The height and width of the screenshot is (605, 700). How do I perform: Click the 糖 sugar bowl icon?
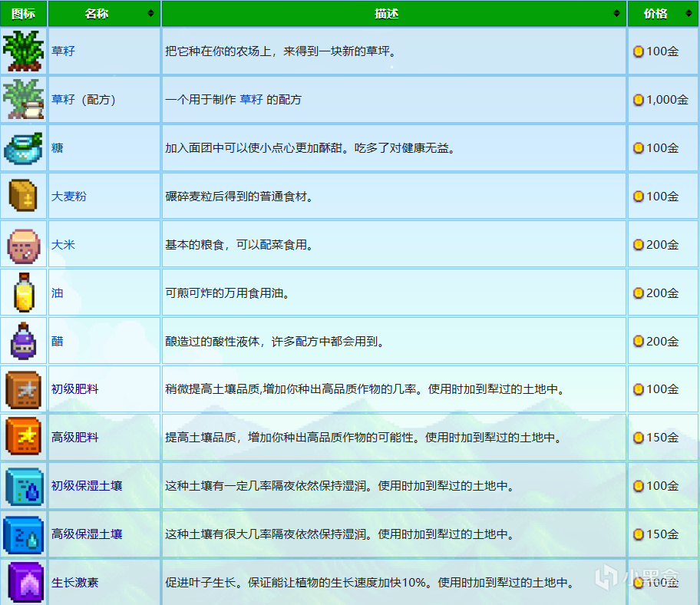23,147
